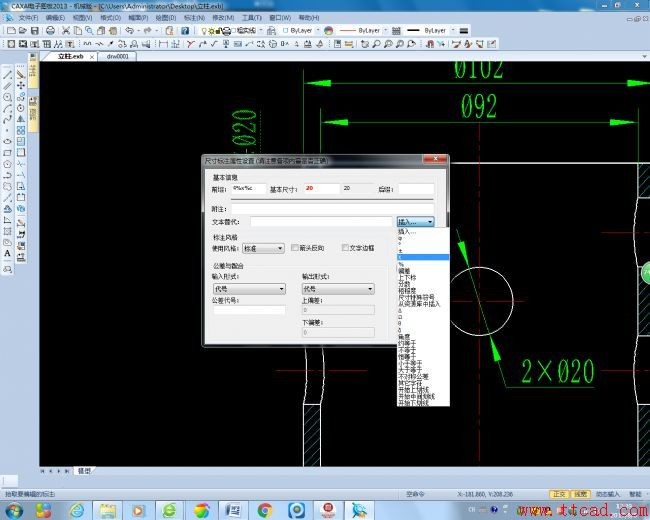Open Chrome from the Windows taskbar
This screenshot has width=650, height=520.
pos(265,510)
